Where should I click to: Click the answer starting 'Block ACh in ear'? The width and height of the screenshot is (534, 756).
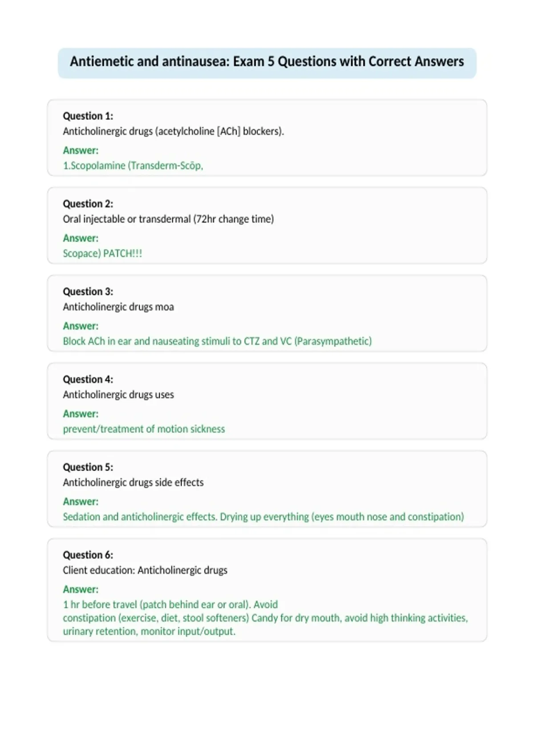217,341
